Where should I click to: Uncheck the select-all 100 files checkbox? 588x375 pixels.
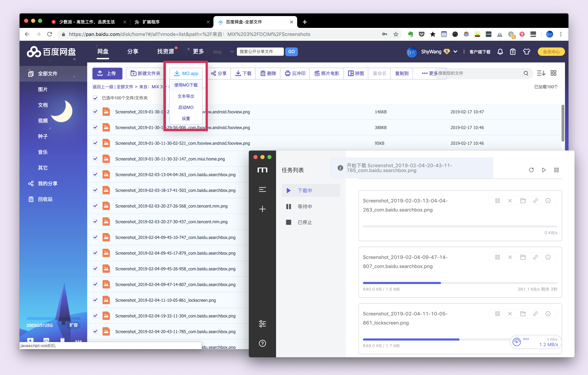click(95, 98)
